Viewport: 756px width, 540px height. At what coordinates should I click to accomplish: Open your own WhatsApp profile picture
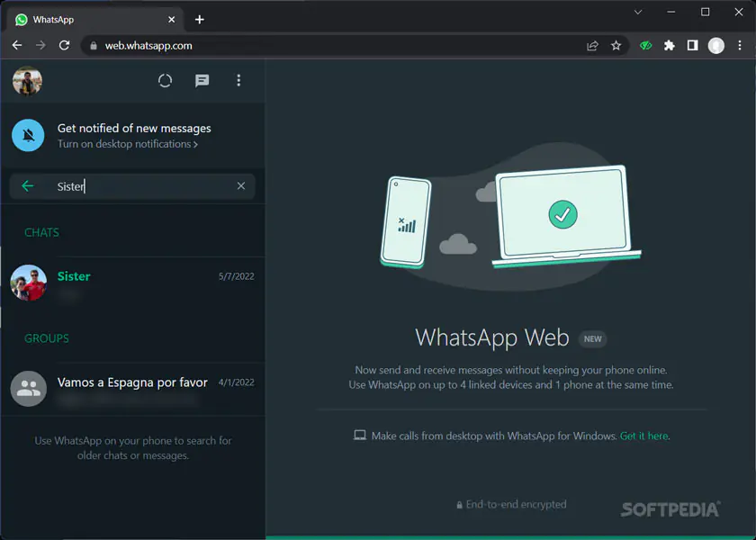point(27,81)
